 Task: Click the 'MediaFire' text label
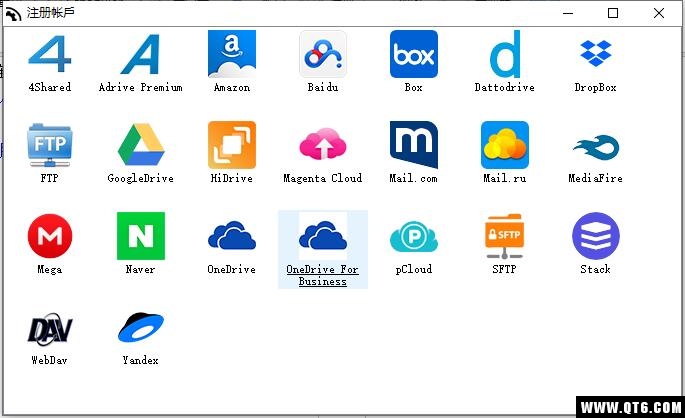(595, 178)
